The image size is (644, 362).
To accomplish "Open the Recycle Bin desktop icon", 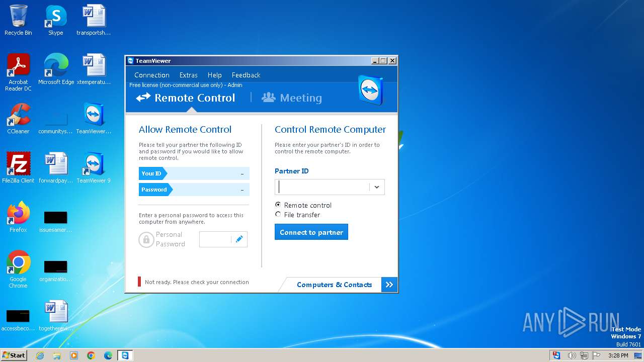I will 18,20.
